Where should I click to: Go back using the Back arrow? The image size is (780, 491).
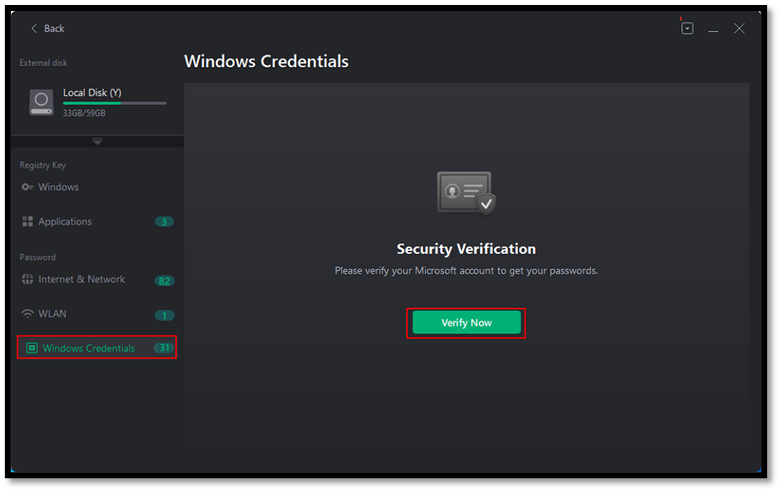tap(47, 28)
